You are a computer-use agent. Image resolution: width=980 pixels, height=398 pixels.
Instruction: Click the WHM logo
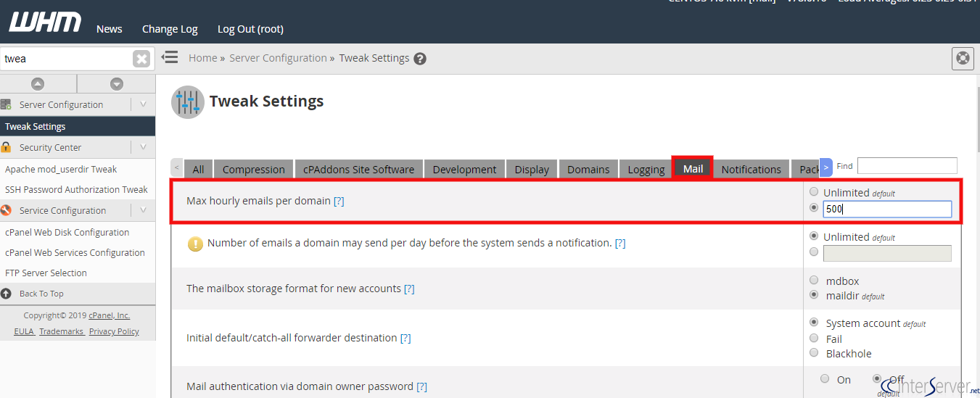click(x=45, y=22)
